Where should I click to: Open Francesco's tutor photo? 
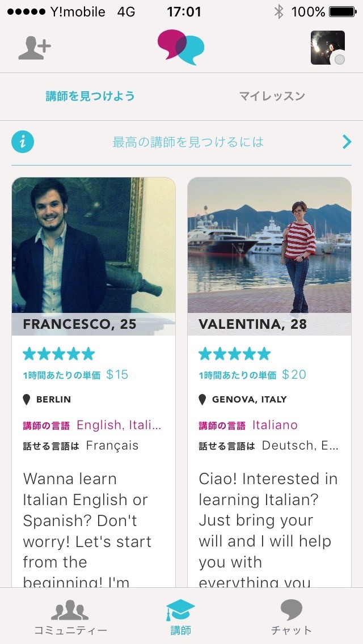pyautogui.click(x=94, y=247)
